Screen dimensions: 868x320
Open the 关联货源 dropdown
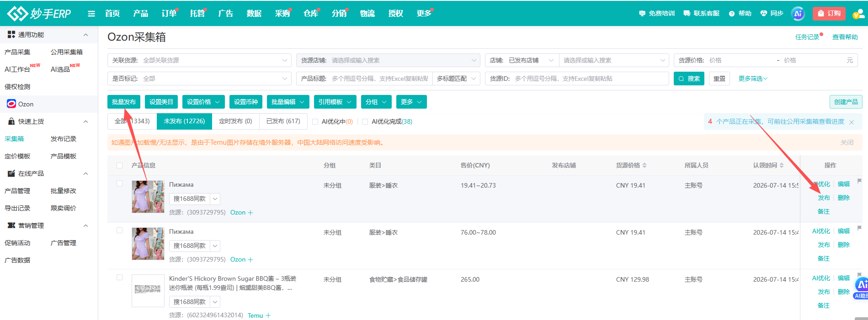tap(199, 60)
